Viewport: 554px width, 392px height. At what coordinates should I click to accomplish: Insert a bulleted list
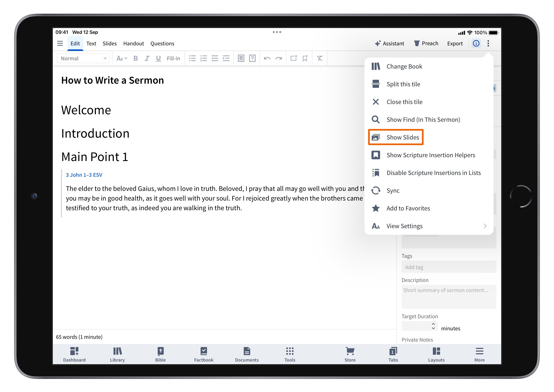pos(192,58)
